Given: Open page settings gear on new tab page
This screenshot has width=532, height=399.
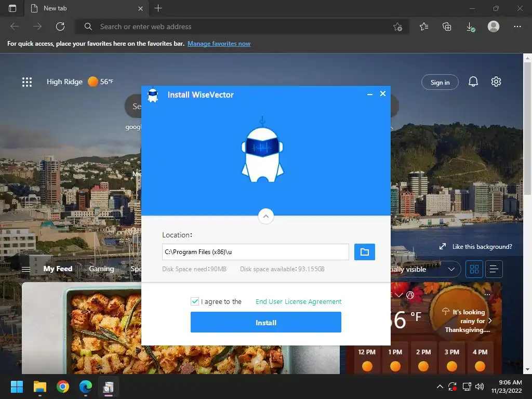Looking at the screenshot, I should coord(496,82).
